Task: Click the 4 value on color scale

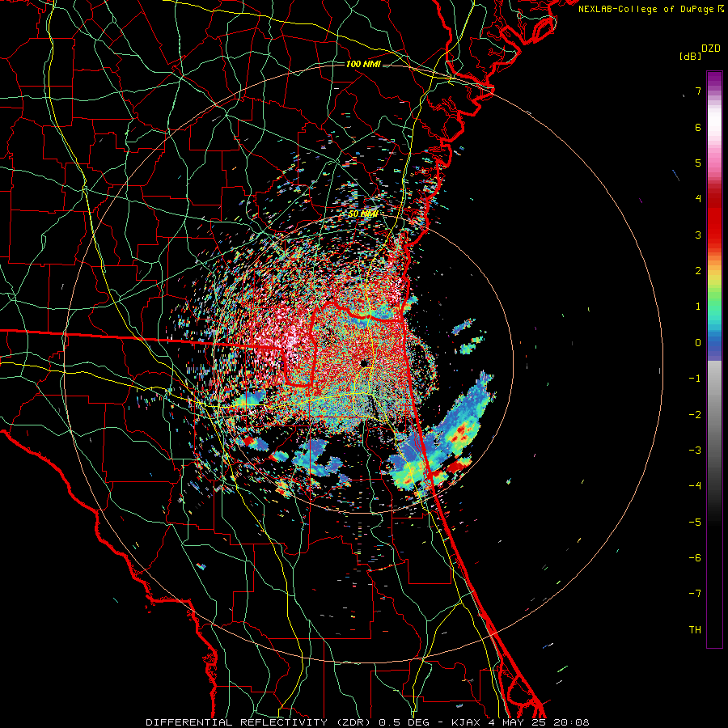Action: [x=698, y=199]
